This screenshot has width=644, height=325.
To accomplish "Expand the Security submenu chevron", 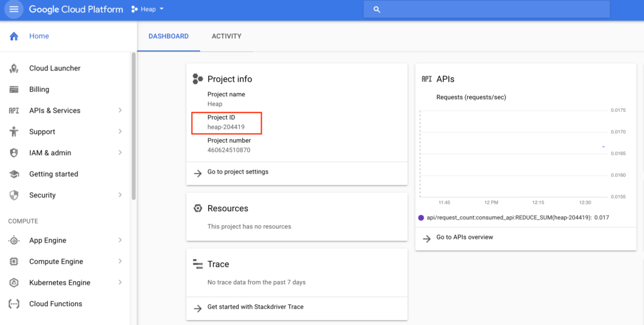I will click(119, 196).
